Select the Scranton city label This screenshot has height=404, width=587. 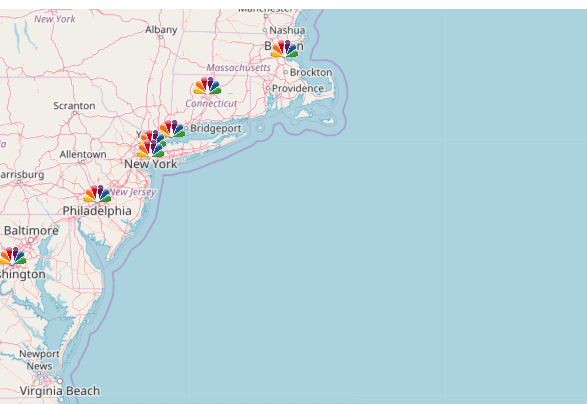74,106
